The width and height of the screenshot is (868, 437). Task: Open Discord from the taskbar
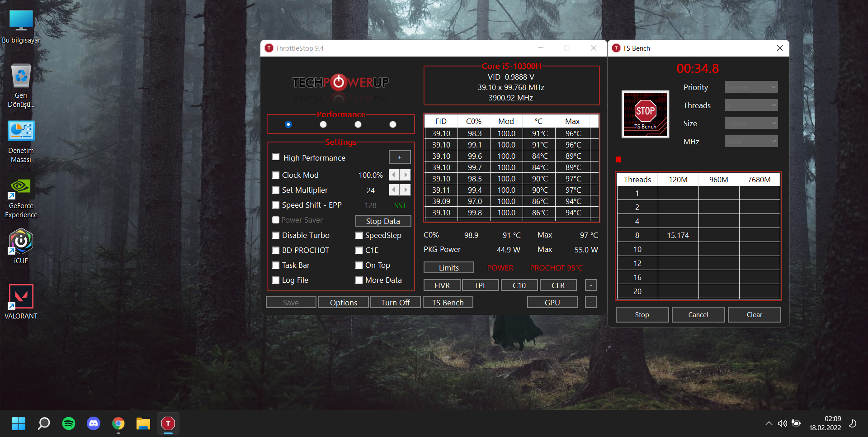(94, 423)
